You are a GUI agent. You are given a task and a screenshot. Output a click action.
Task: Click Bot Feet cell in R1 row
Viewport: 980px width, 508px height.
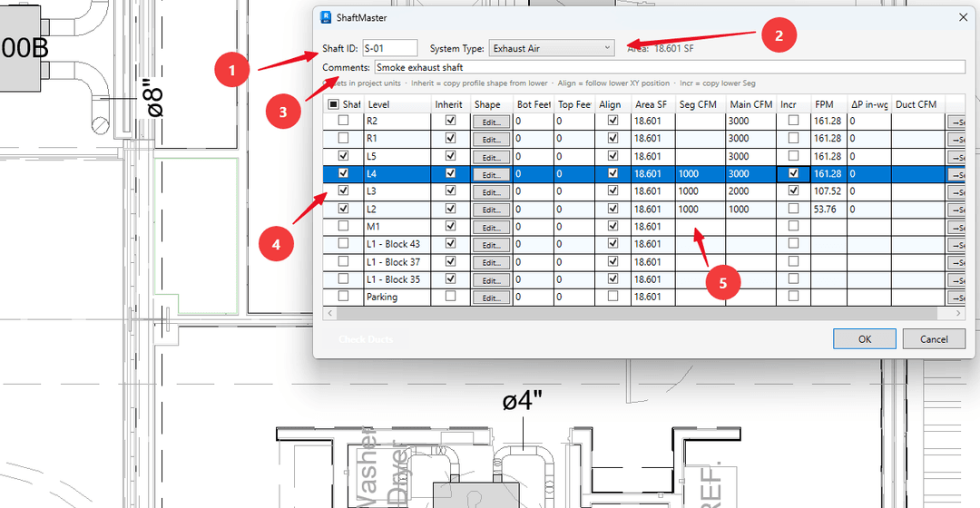click(534, 138)
